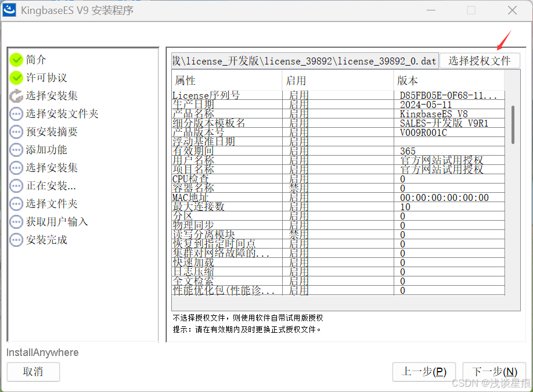Click the pending step icon beside 获取用户输入

pos(16,222)
